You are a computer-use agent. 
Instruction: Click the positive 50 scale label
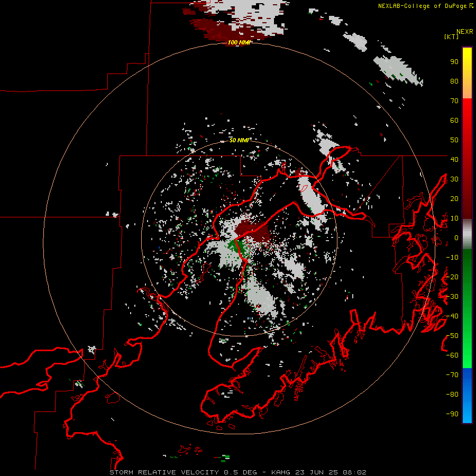[x=454, y=140]
